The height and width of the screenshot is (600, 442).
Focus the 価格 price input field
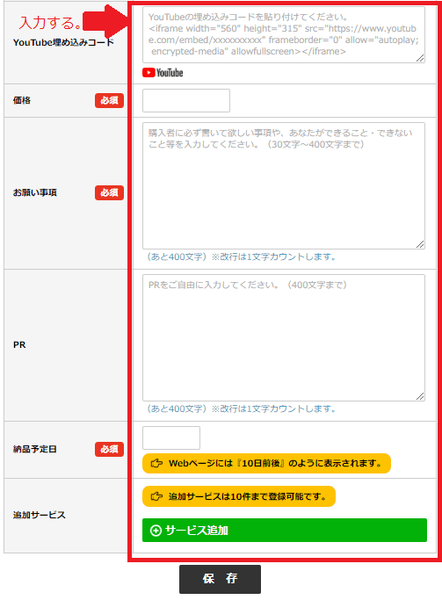tap(186, 101)
